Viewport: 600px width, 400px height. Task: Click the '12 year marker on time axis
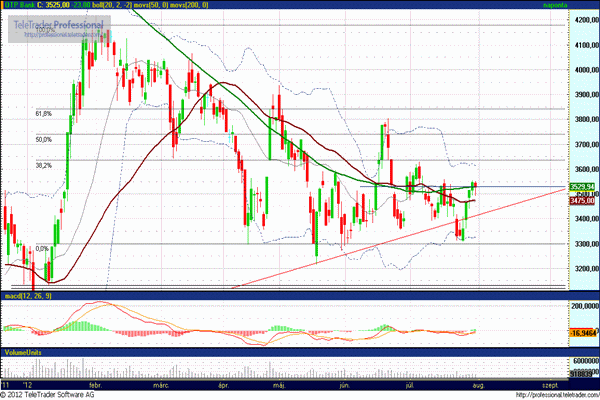tap(27, 385)
